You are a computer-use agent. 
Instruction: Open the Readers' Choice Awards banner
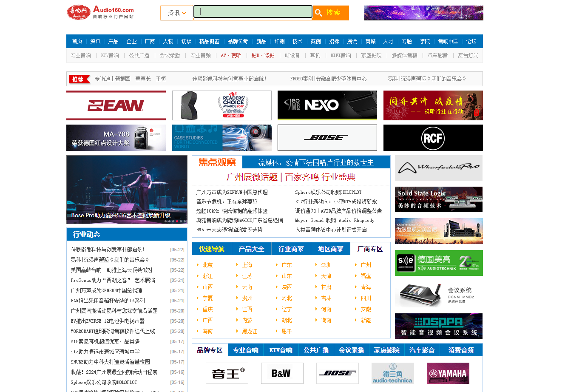[222, 105]
